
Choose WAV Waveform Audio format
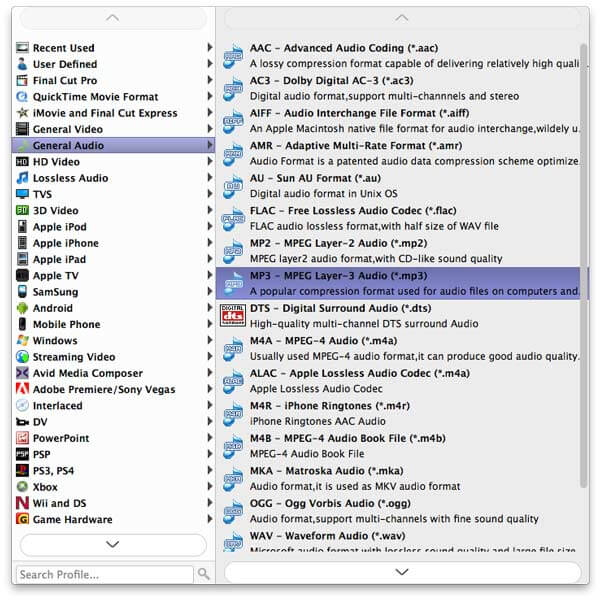click(398, 542)
